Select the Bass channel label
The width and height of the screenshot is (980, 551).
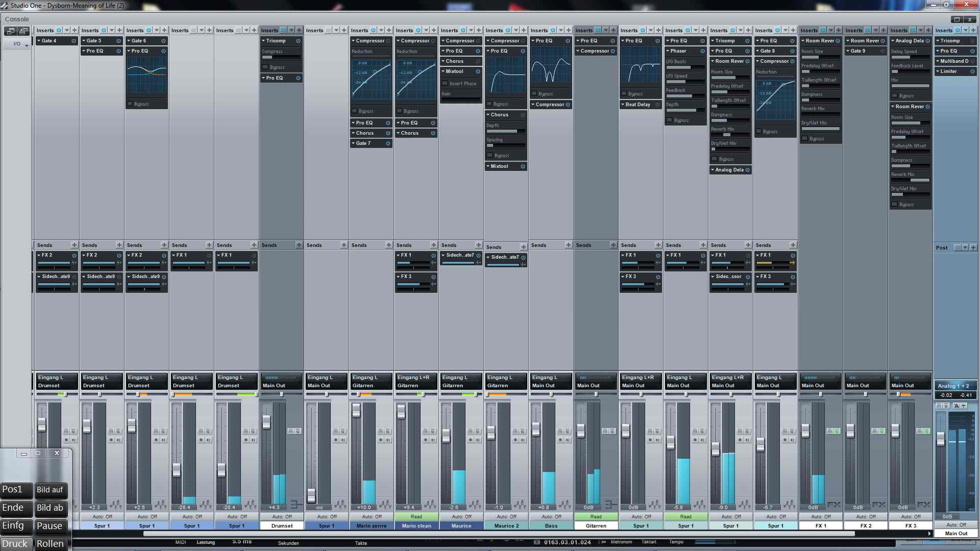pos(551,525)
